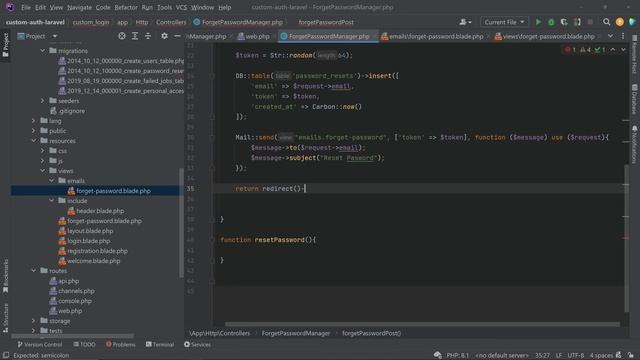Expand the css folder

tap(42, 151)
